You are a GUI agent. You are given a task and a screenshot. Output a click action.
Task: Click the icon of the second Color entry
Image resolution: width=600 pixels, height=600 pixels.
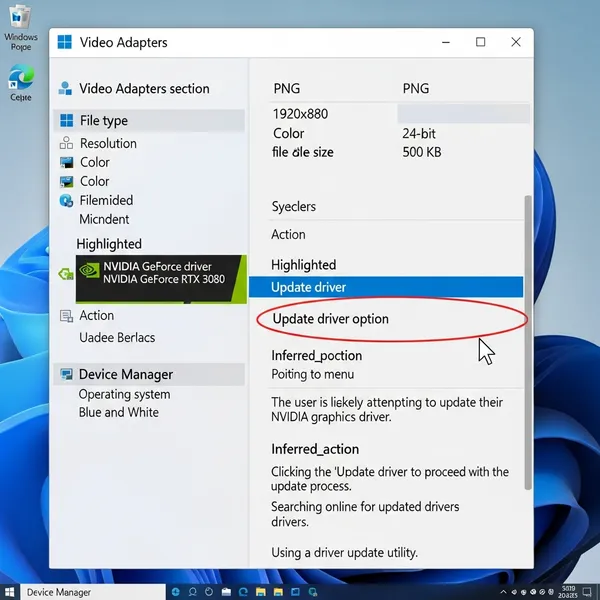pos(67,181)
